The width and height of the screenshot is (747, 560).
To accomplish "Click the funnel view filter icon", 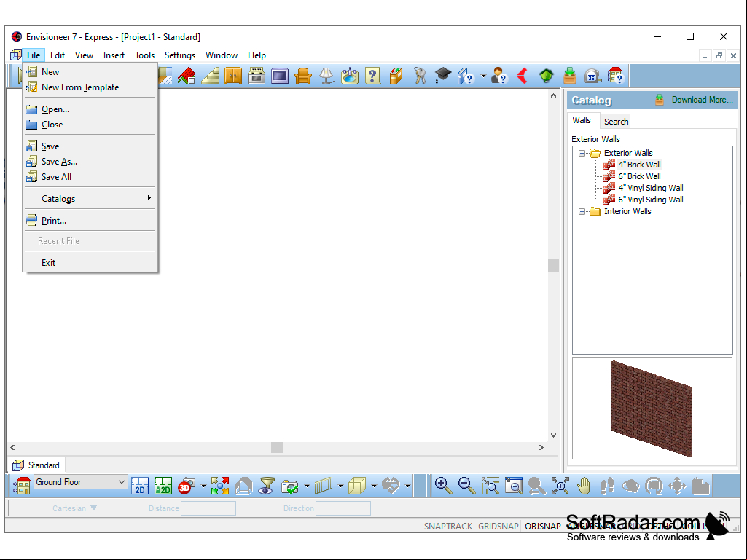I will coord(267,486).
